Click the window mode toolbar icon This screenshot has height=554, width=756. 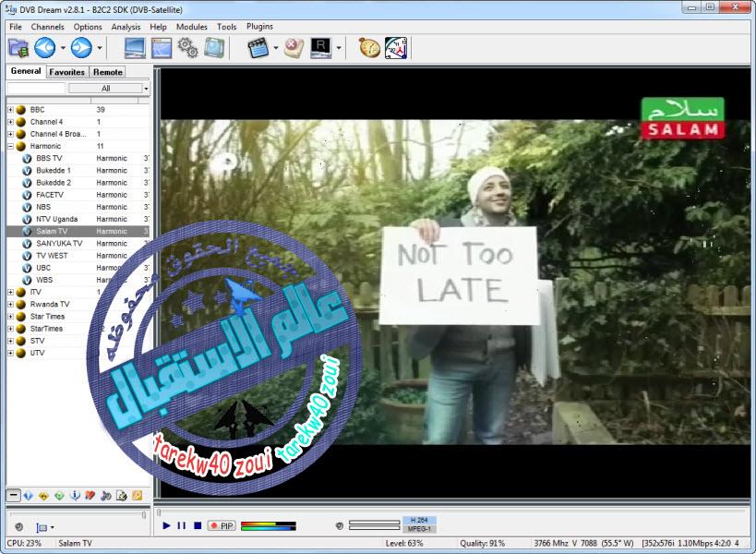pyautogui.click(x=162, y=48)
